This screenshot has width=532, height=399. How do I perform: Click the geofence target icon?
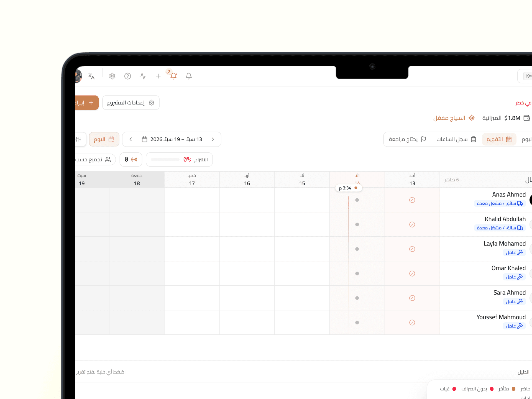472,118
